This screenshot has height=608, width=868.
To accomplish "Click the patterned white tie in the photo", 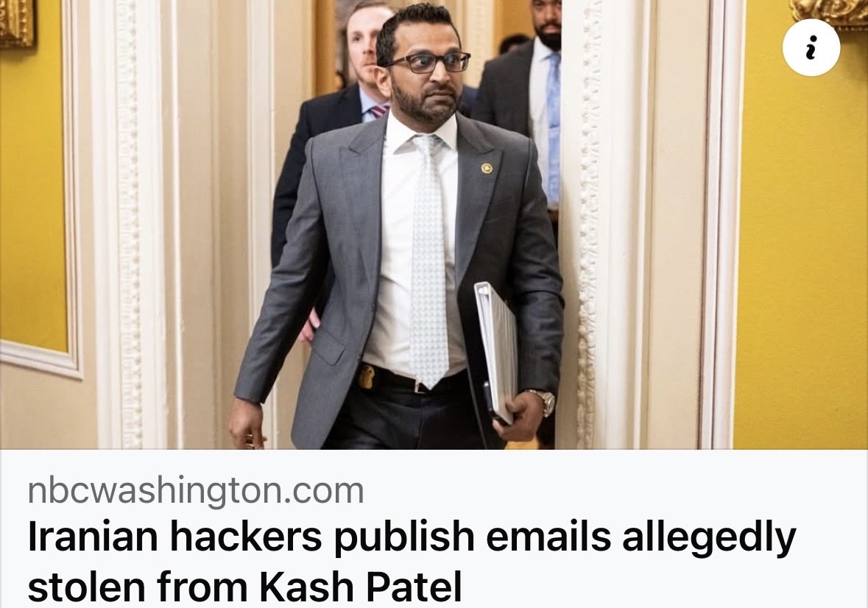I will [x=428, y=260].
